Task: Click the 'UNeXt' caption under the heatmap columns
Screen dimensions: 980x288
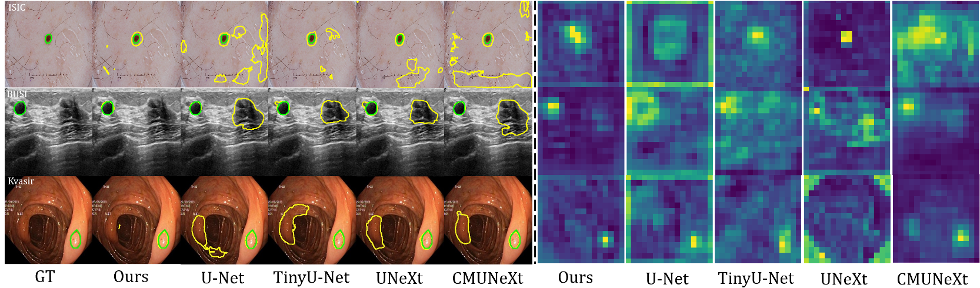Action: coord(844,279)
